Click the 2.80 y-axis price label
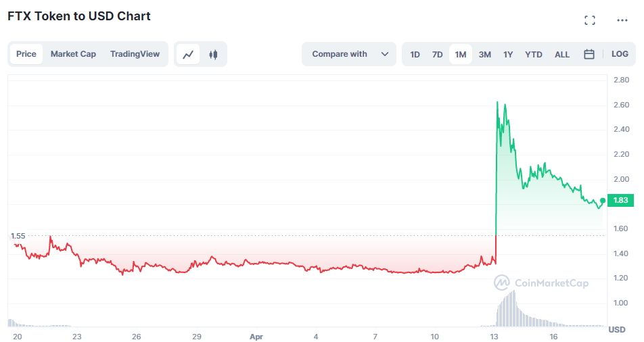 [x=622, y=80]
